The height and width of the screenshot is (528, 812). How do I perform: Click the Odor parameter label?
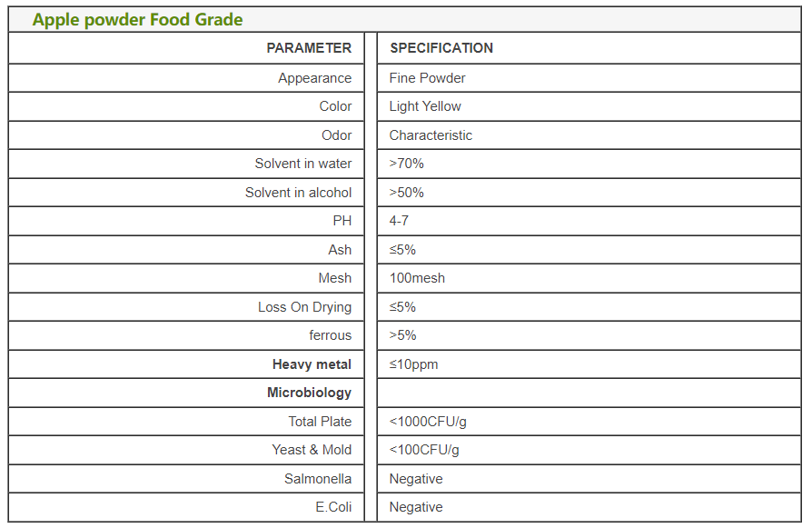[336, 135]
